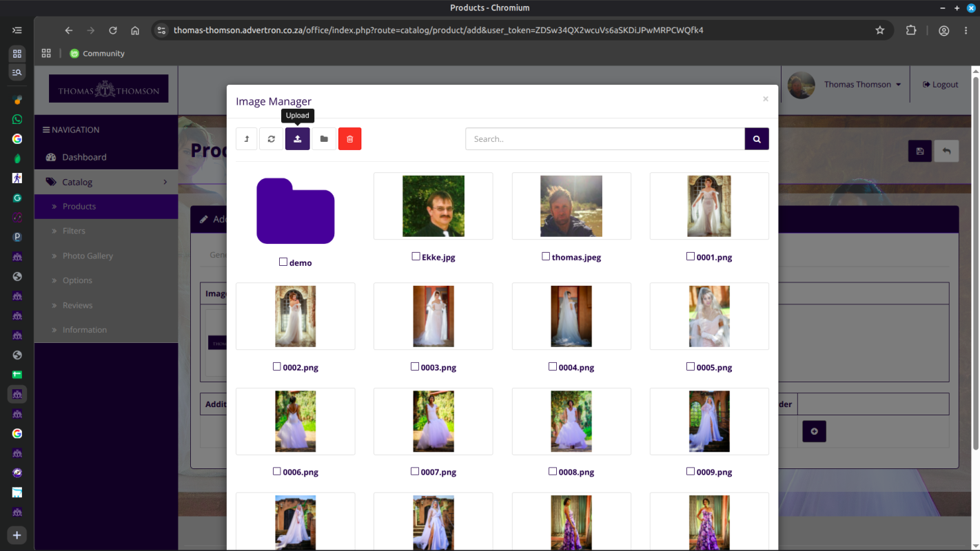Click the Search input field
The height and width of the screenshot is (551, 980).
pyautogui.click(x=605, y=138)
